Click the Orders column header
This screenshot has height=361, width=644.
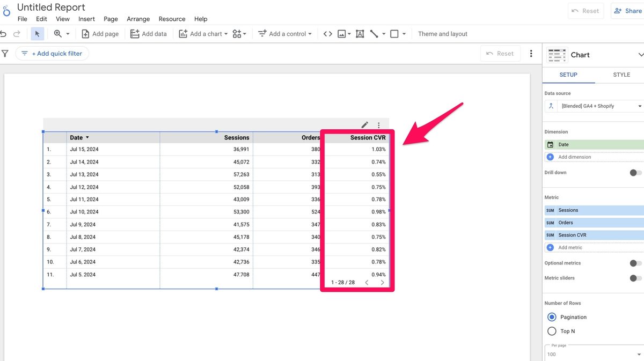(x=311, y=138)
